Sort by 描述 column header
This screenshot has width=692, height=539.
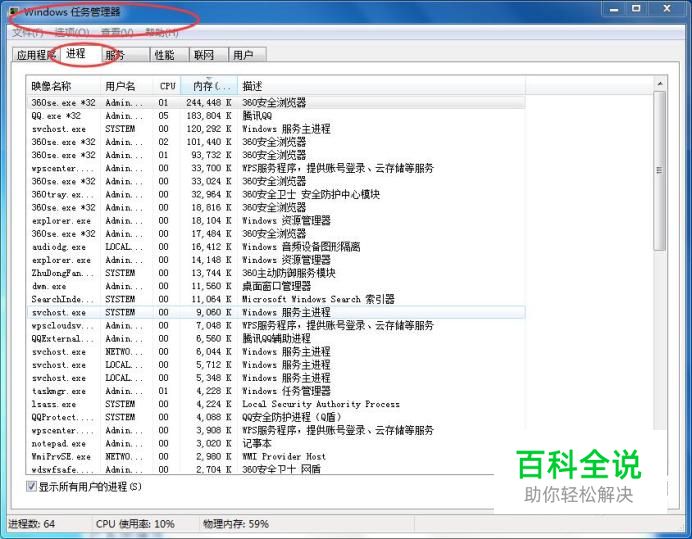(x=381, y=86)
